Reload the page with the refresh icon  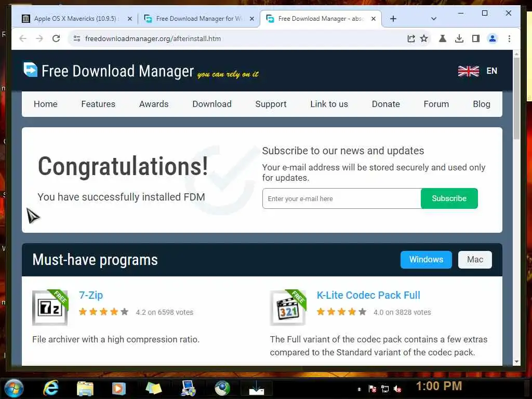pyautogui.click(x=56, y=38)
